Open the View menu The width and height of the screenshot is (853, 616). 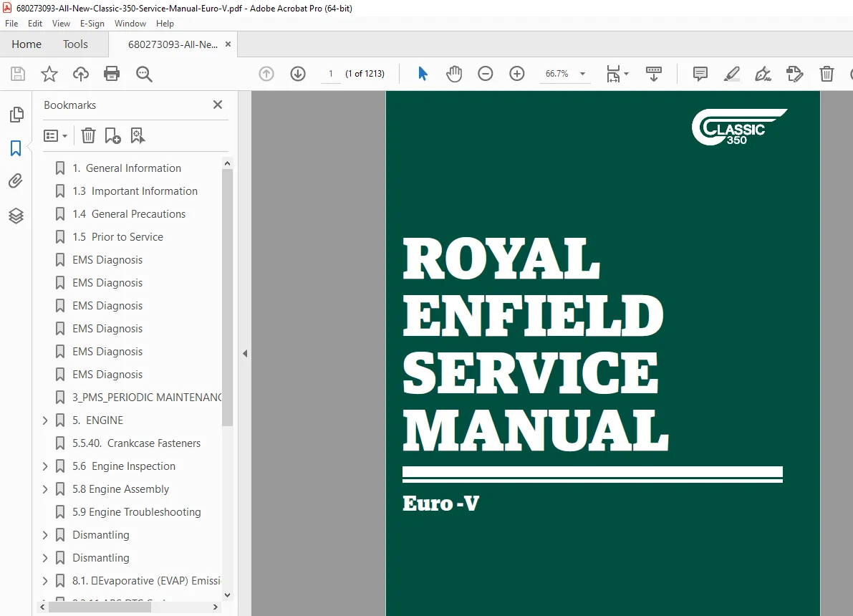61,24
